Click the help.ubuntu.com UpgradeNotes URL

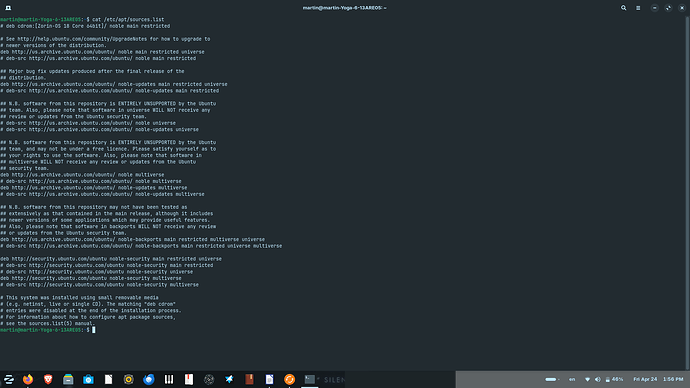83,39
